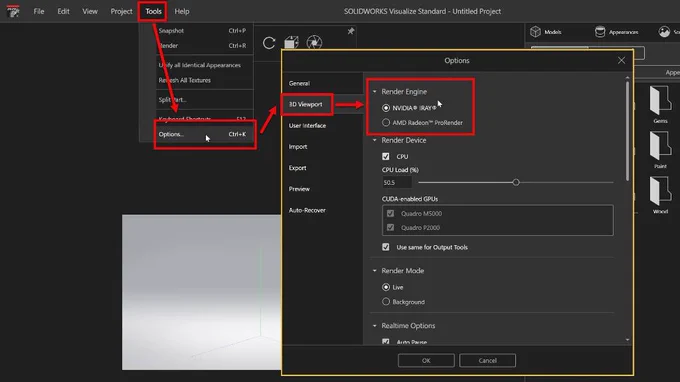Click the camera aperture icon in toolbar
The height and width of the screenshot is (382, 680).
[314, 42]
